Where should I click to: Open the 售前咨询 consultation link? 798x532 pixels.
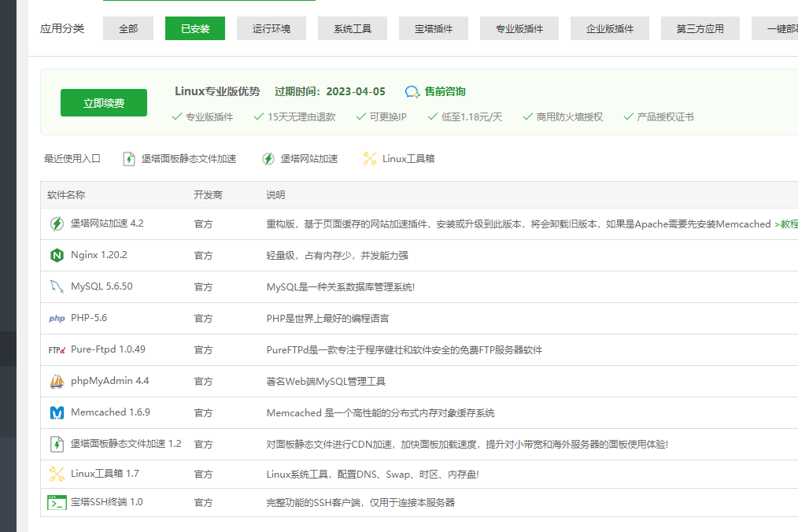(445, 92)
